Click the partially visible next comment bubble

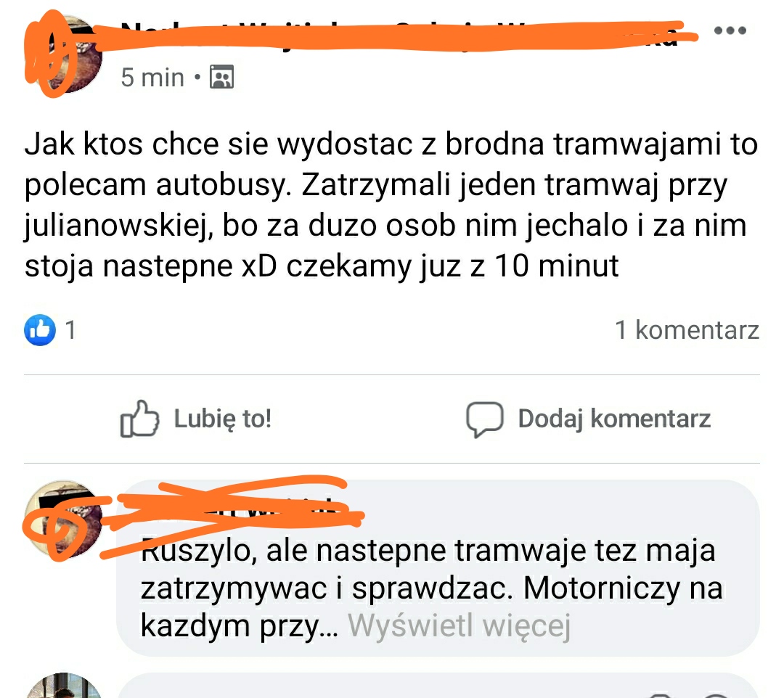coord(438,686)
